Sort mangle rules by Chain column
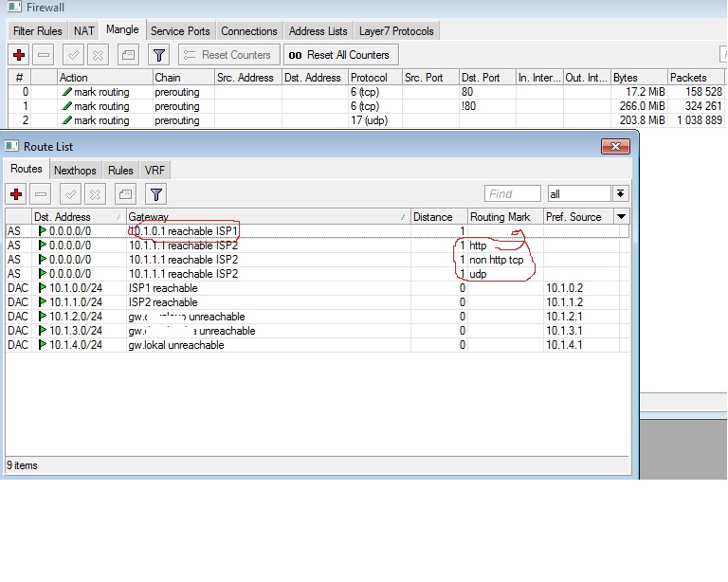The width and height of the screenshot is (728, 582). [183, 78]
